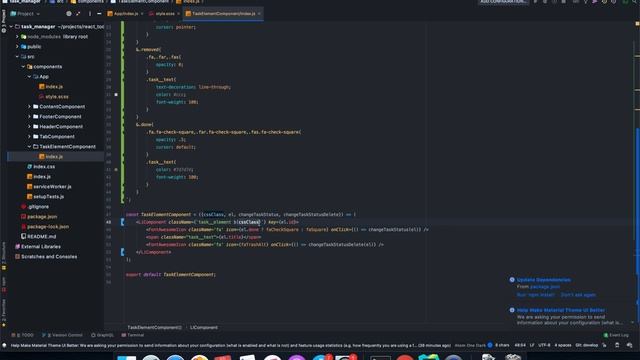The width and height of the screenshot is (640, 360).
Task: Open serviceWorker.js file
Action: click(x=49, y=187)
